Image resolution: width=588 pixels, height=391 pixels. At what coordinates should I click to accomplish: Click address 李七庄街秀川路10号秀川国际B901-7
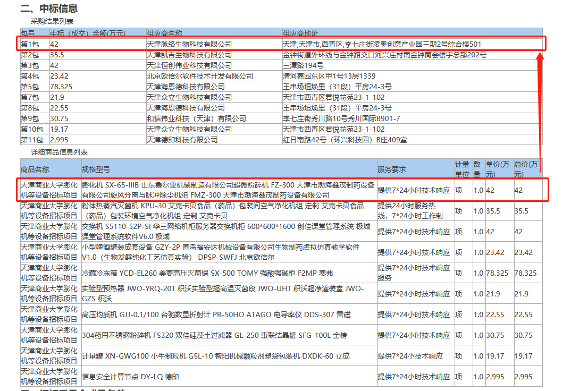tap(342, 118)
